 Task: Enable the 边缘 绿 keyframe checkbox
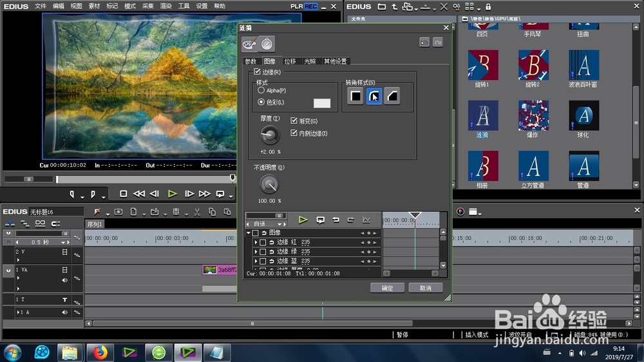click(x=263, y=252)
